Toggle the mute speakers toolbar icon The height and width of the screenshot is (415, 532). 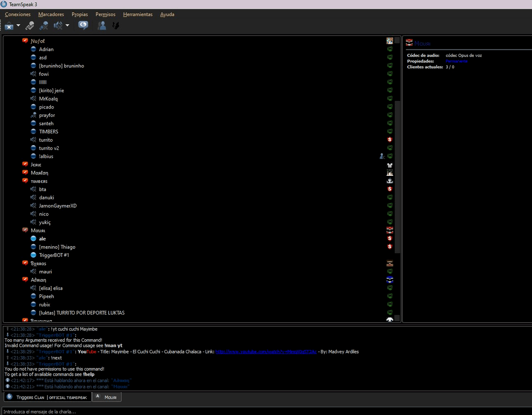point(58,26)
